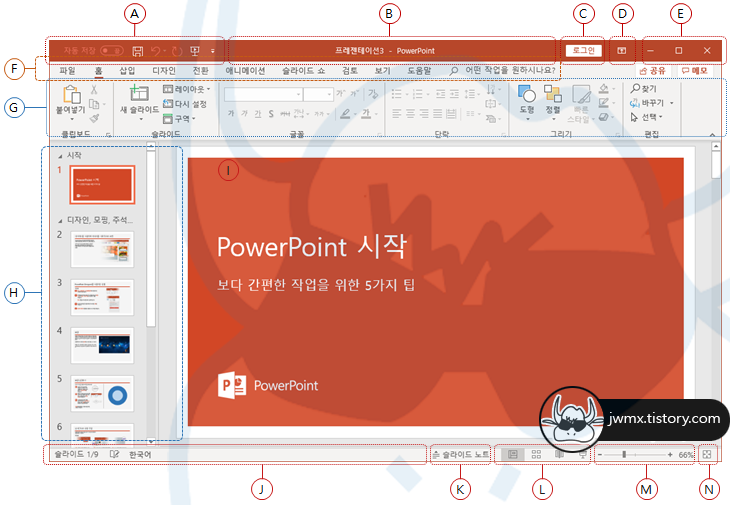Collapse the 디자인, 모핑, 주석 section
This screenshot has height=505, width=730.
(x=60, y=221)
